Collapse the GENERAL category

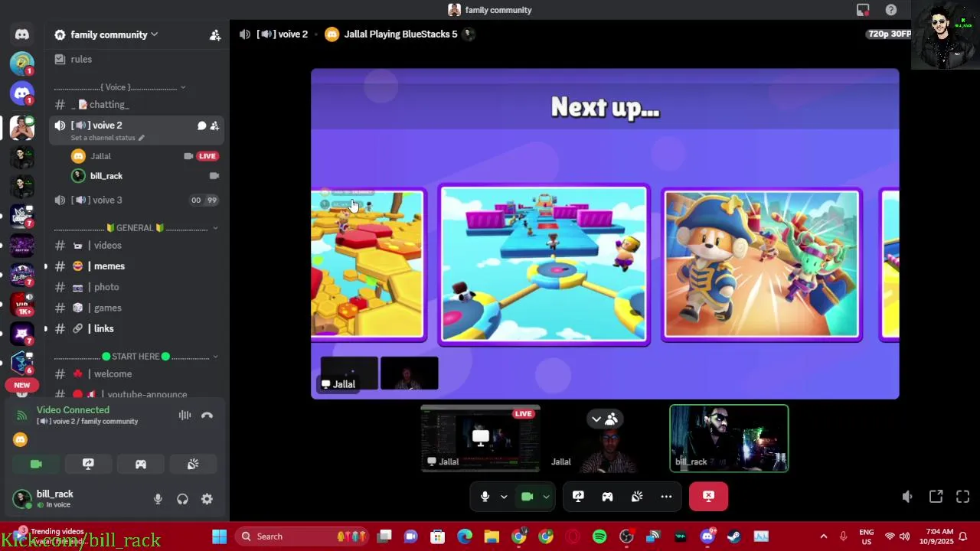136,228
